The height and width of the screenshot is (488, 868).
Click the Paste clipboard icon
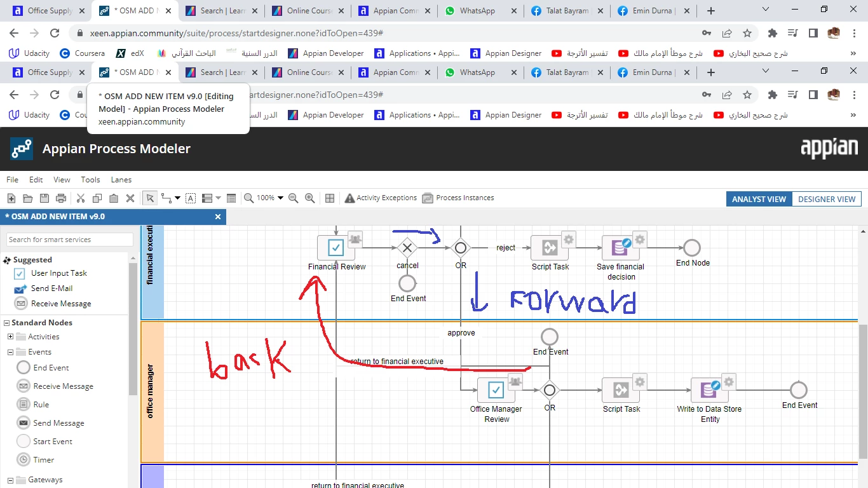[x=114, y=198]
